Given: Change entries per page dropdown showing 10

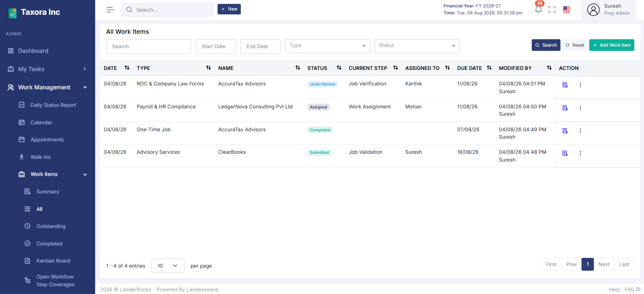Looking at the screenshot, I should tap(168, 266).
